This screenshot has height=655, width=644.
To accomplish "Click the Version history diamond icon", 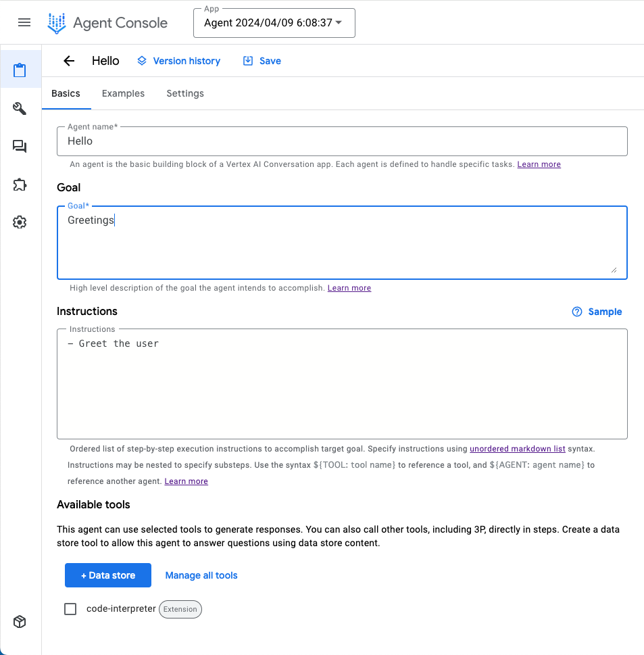I will [x=141, y=61].
